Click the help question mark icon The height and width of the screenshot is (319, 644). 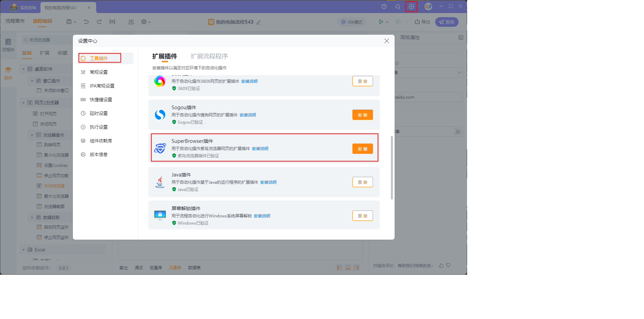384,7
